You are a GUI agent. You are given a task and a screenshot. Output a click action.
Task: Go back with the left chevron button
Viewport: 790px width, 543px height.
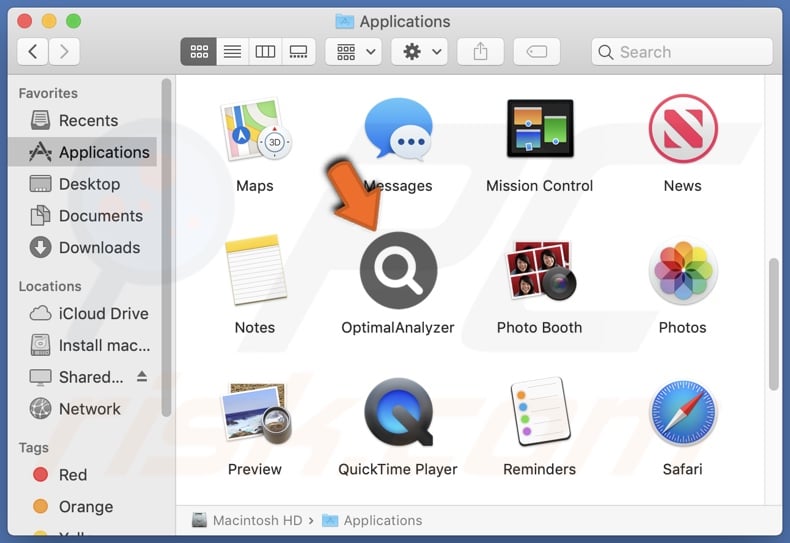(33, 51)
